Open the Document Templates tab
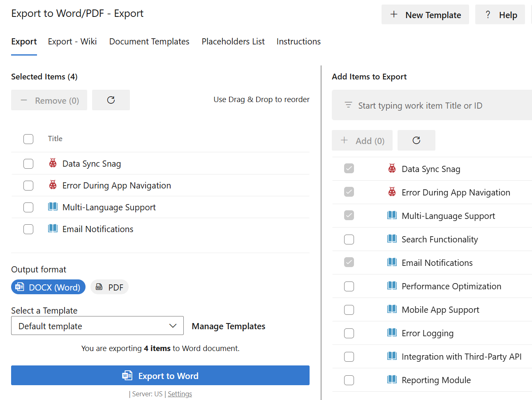Image resolution: width=532 pixels, height=400 pixels. 149,41
